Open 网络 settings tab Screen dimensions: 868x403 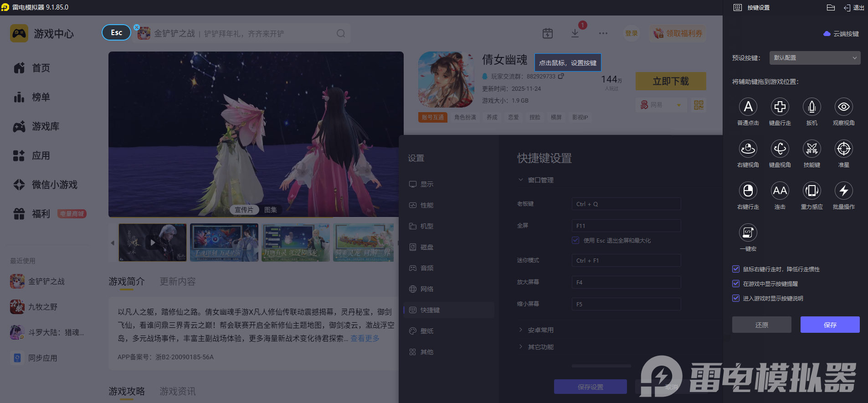coord(449,289)
